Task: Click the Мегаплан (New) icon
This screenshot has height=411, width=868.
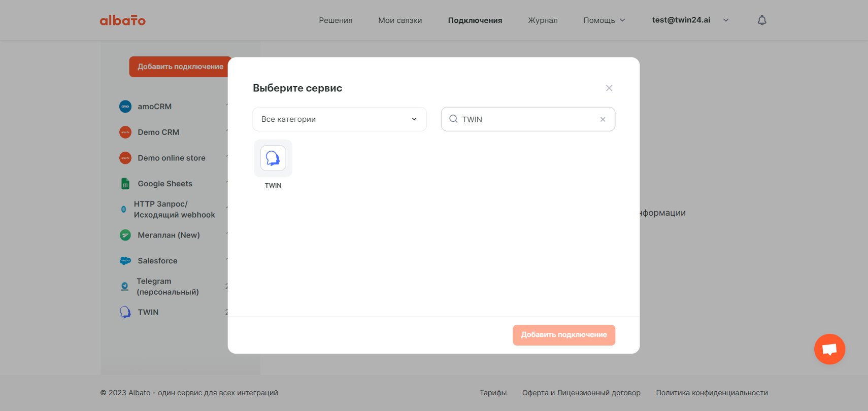Action: coord(125,235)
